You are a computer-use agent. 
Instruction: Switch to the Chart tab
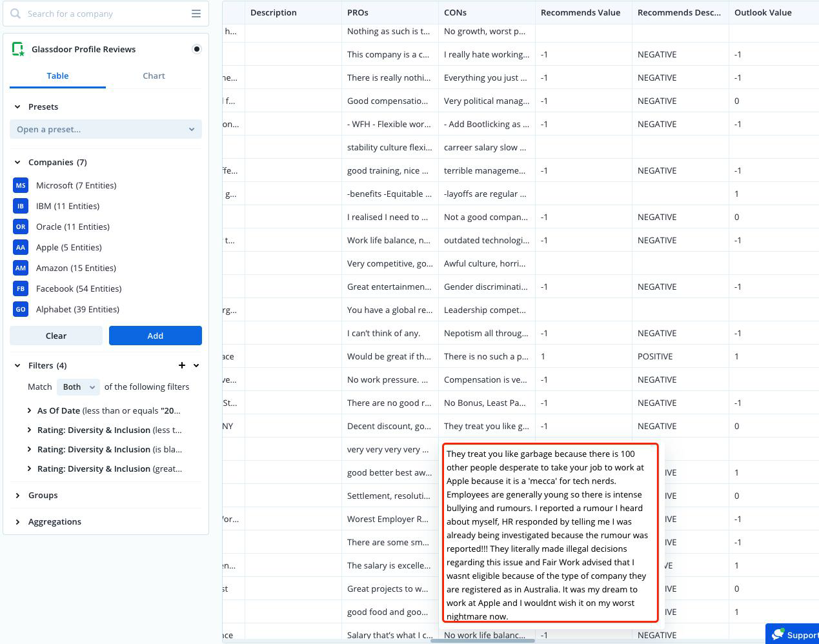(x=154, y=75)
